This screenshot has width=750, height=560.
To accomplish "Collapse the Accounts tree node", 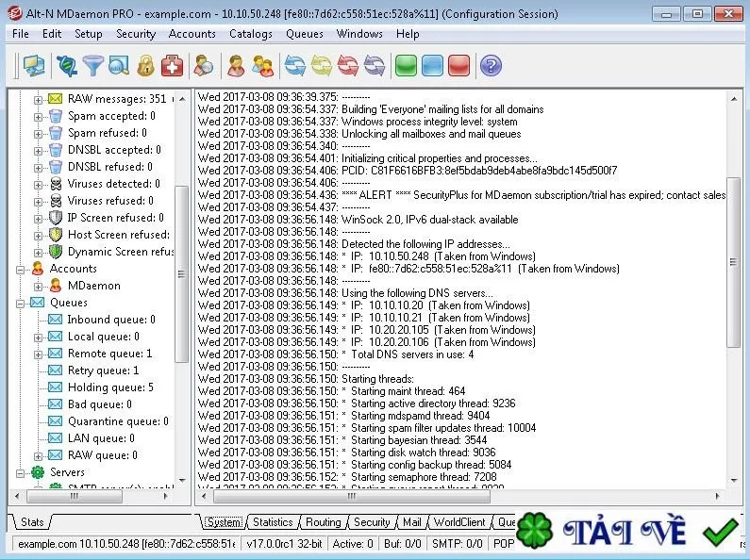I will pos(20,270).
